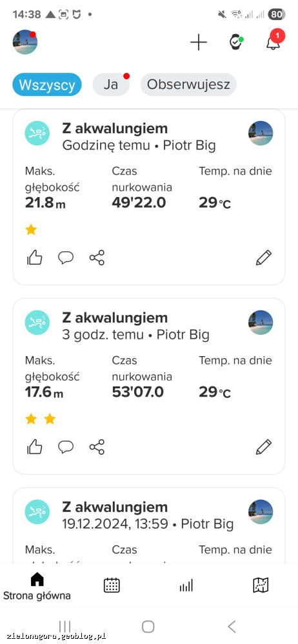Open notifications bell with badge
Viewport: 298px width, 644px height.
click(274, 40)
